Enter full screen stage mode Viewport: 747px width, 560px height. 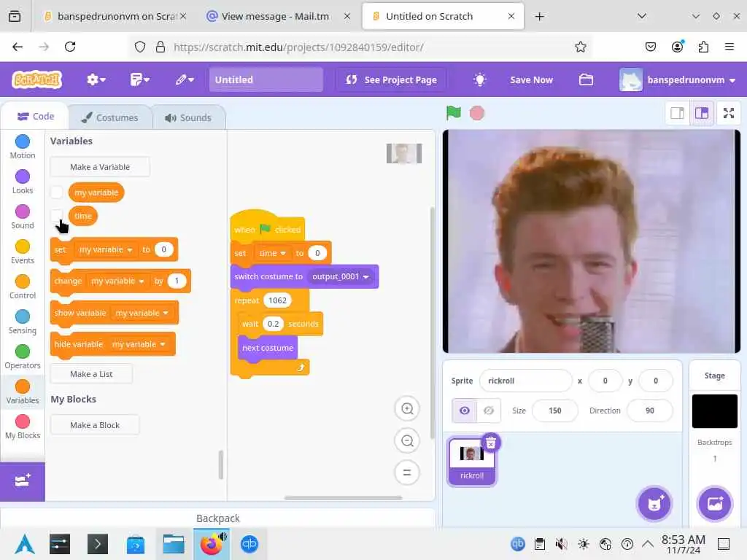coord(729,113)
